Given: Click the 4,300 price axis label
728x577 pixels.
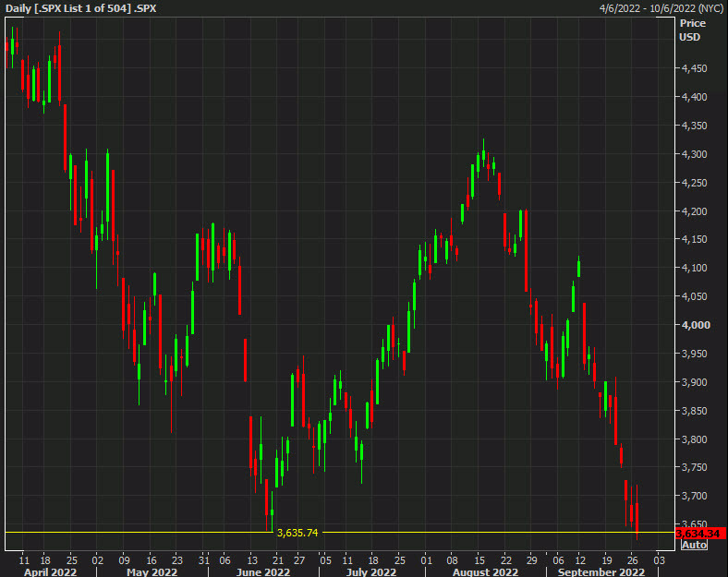Looking at the screenshot, I should (x=694, y=154).
